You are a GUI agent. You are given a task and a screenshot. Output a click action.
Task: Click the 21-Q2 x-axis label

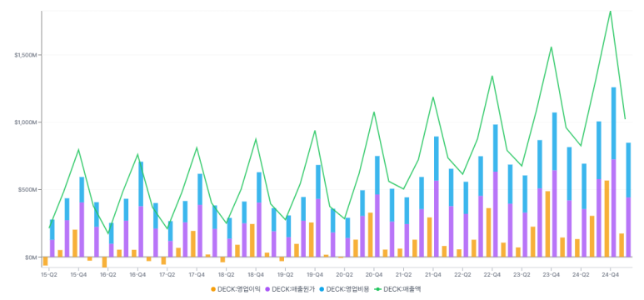[404, 274]
